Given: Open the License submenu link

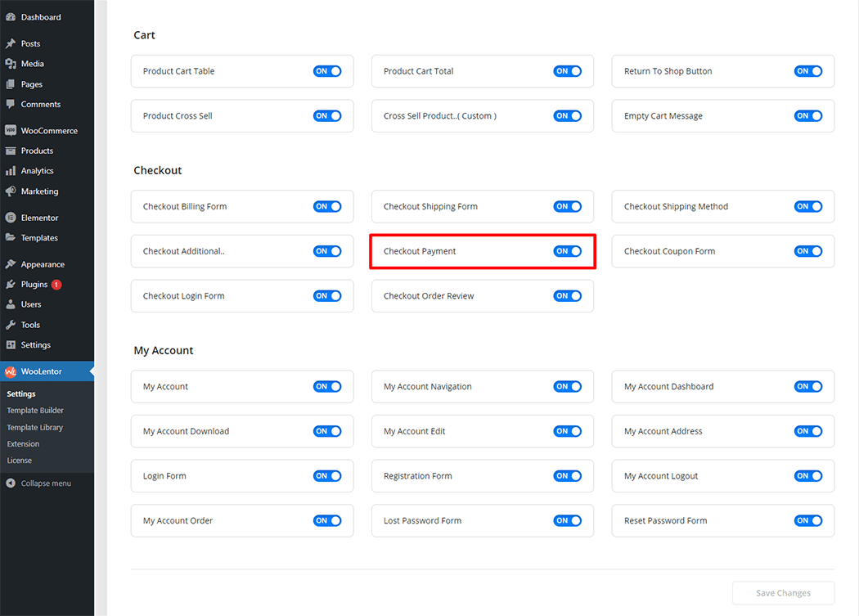Looking at the screenshot, I should tap(20, 461).
